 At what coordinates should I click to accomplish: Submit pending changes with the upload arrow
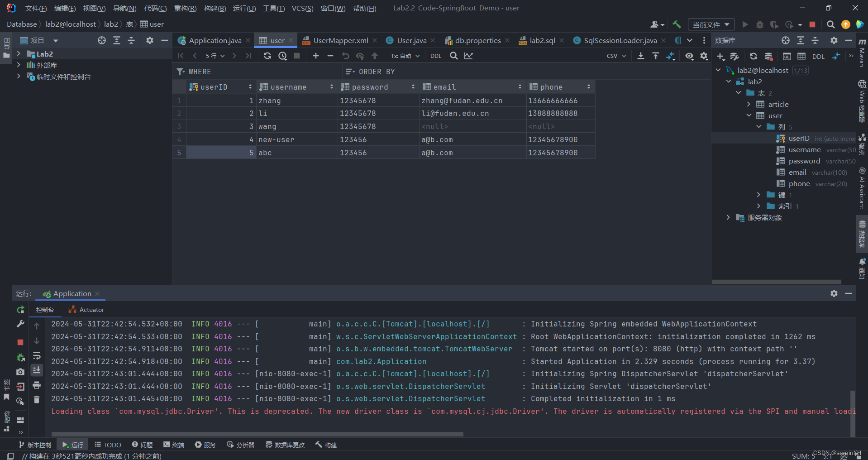375,56
